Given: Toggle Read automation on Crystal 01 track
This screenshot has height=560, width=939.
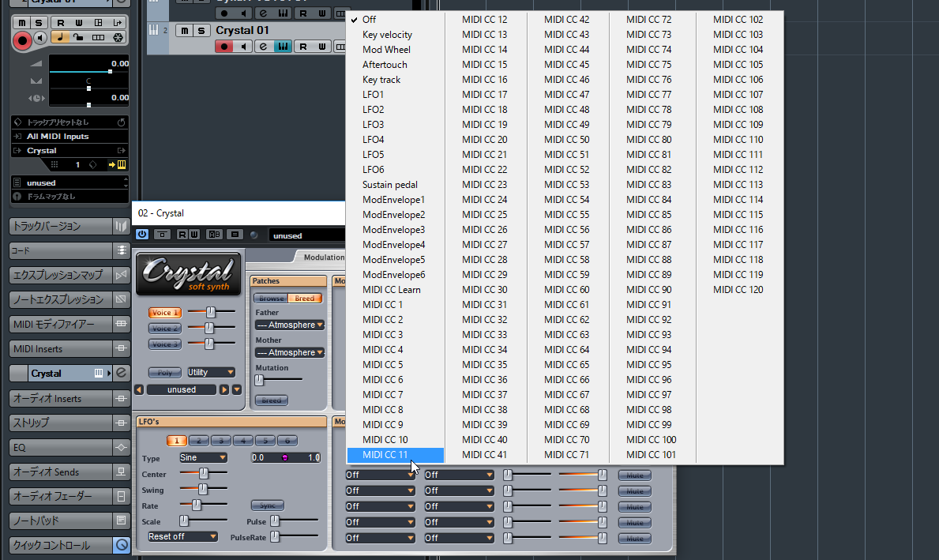Looking at the screenshot, I should point(302,46).
